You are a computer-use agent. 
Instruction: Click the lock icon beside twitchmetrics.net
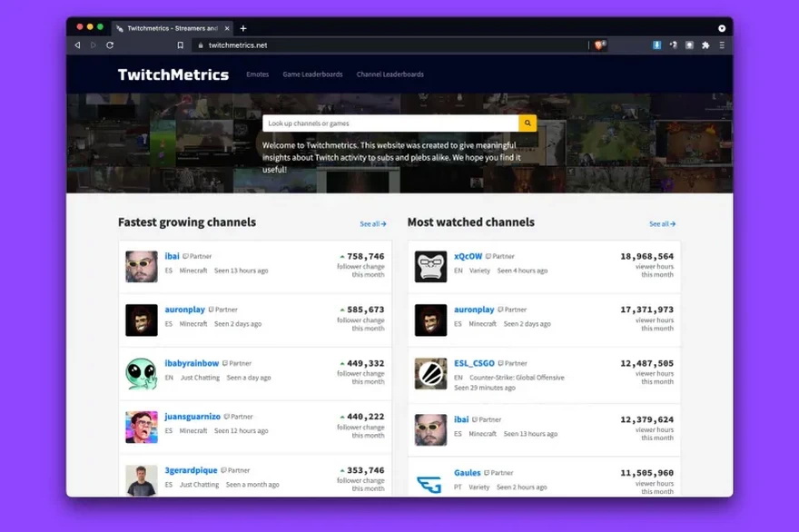point(201,45)
